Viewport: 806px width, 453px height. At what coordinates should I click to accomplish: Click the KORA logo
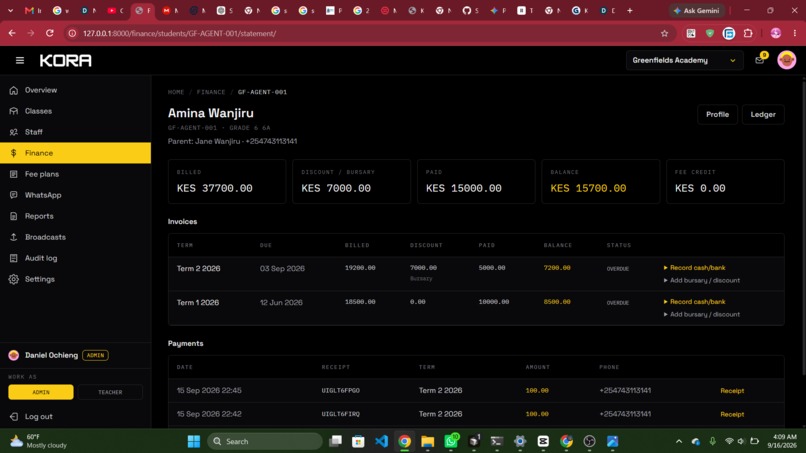click(66, 61)
